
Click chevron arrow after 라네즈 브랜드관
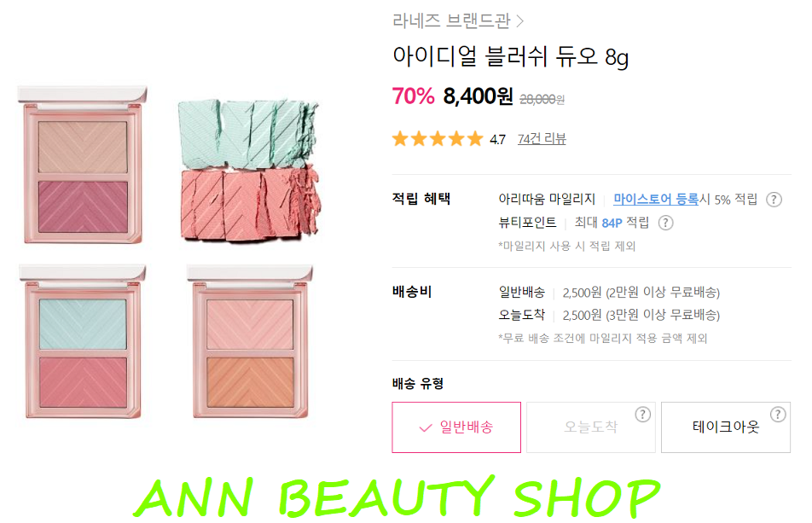(x=520, y=21)
